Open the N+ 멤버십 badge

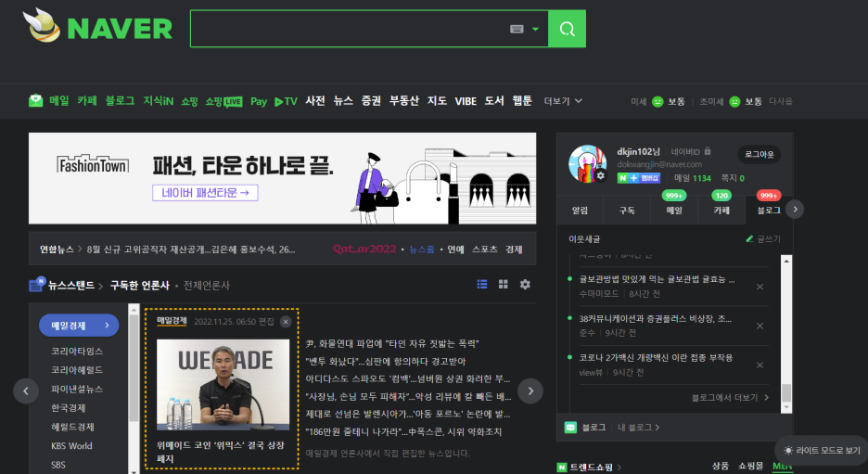(x=639, y=178)
